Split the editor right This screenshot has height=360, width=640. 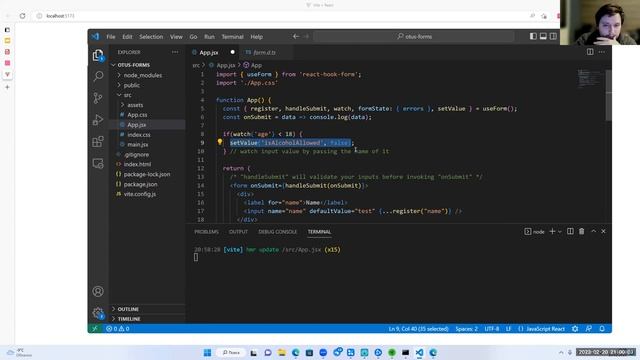pos(590,52)
